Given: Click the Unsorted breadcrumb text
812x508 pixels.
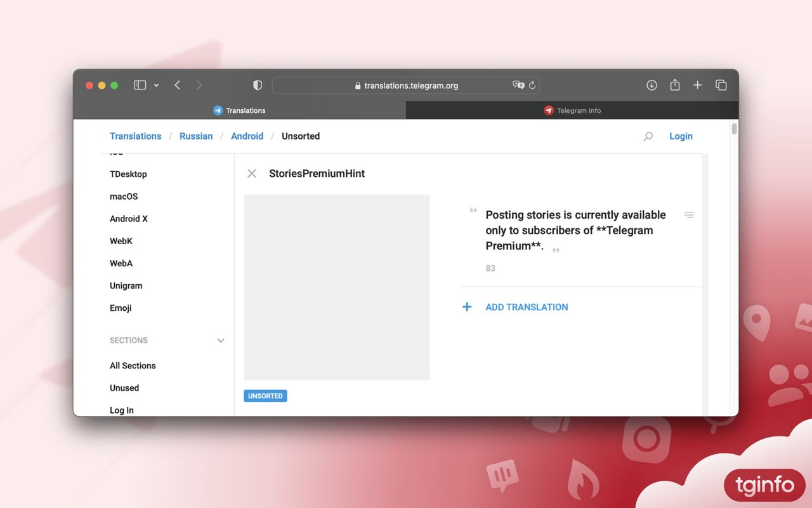Looking at the screenshot, I should click(x=301, y=136).
